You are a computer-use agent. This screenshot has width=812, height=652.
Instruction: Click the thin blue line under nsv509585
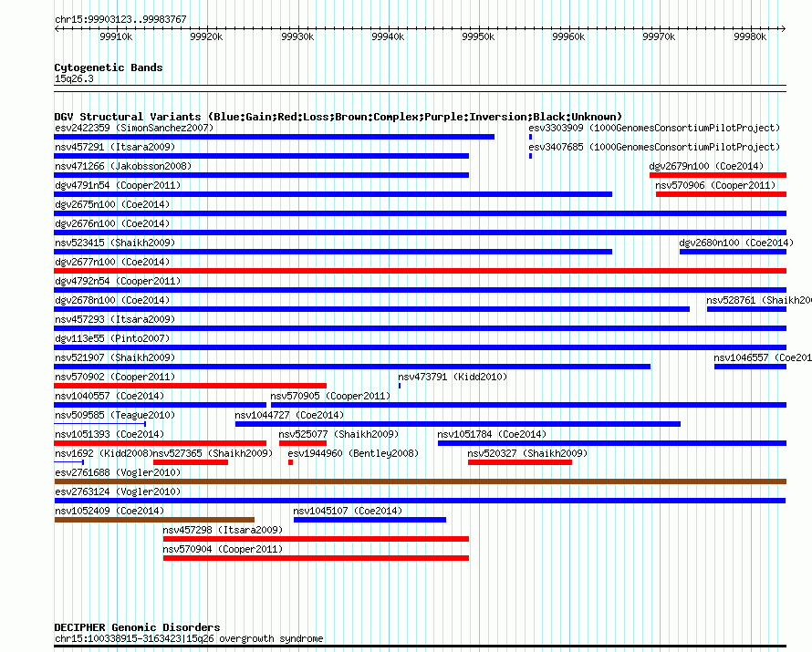pos(100,424)
